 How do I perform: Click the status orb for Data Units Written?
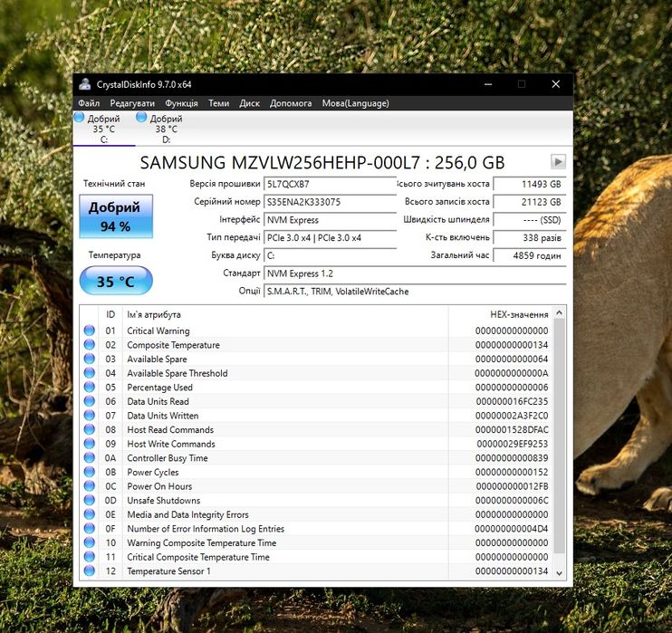point(89,416)
